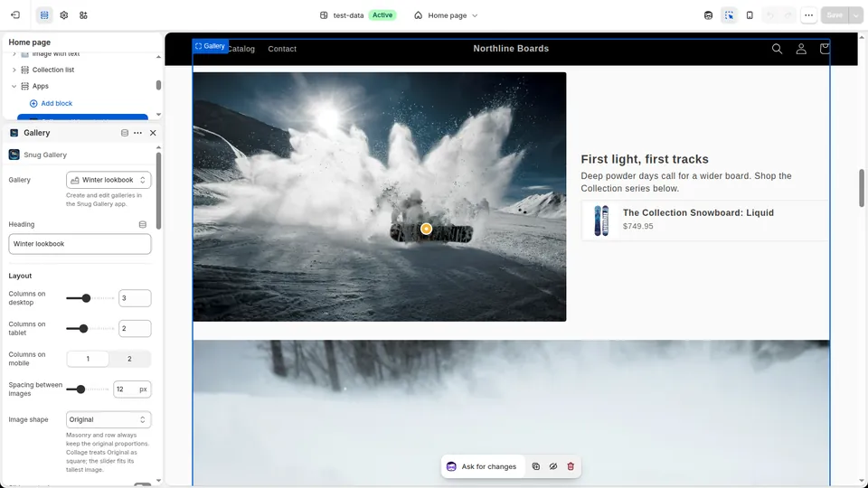Exit the theme editor
Screen dimensions: 868x488
(x=15, y=15)
